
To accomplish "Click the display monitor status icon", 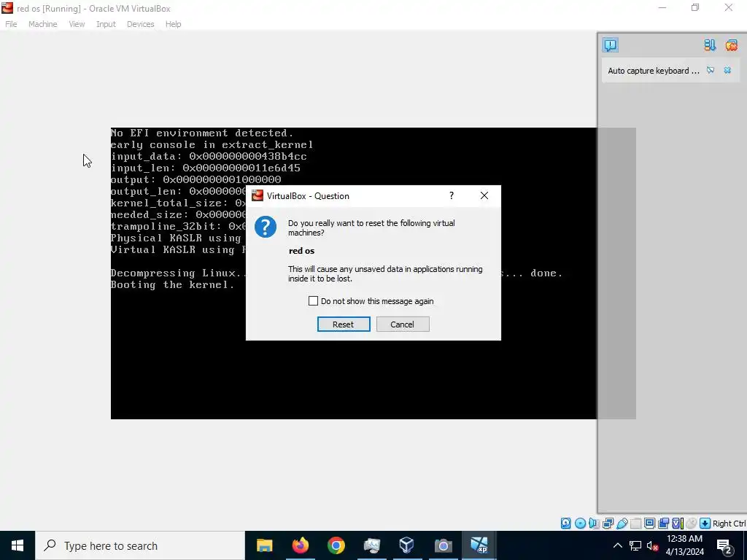I will click(650, 524).
